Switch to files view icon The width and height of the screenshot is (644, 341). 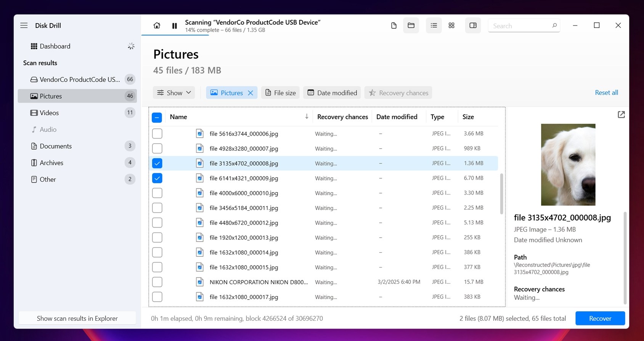coord(394,26)
